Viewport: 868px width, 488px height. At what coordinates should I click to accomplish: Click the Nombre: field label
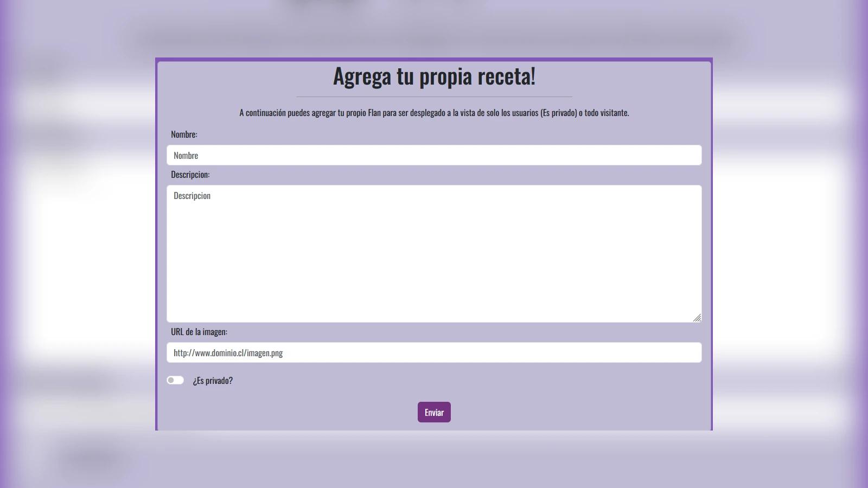click(x=184, y=134)
